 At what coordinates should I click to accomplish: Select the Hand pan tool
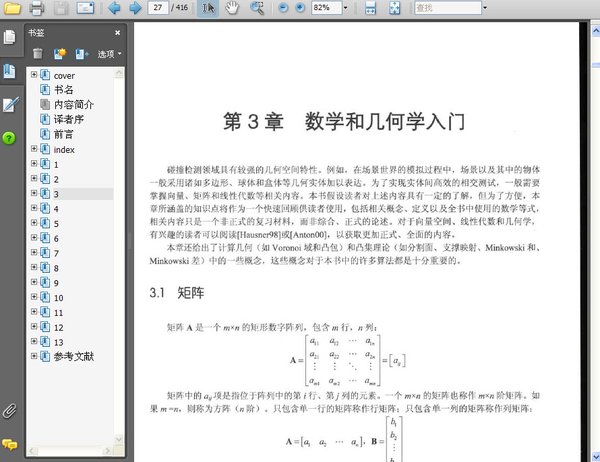point(232,8)
